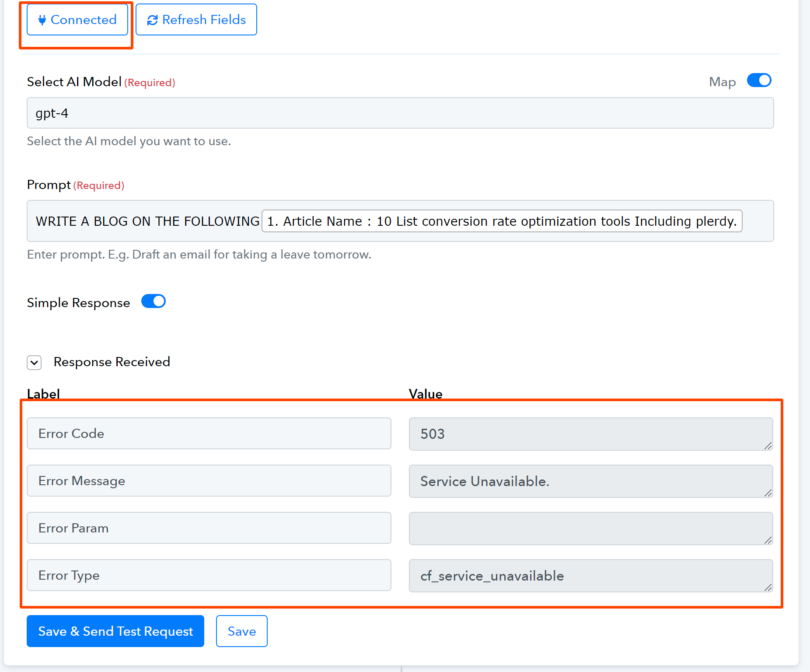Click the Select AI Model field gpt-4
Image resolution: width=810 pixels, height=672 pixels.
click(400, 113)
